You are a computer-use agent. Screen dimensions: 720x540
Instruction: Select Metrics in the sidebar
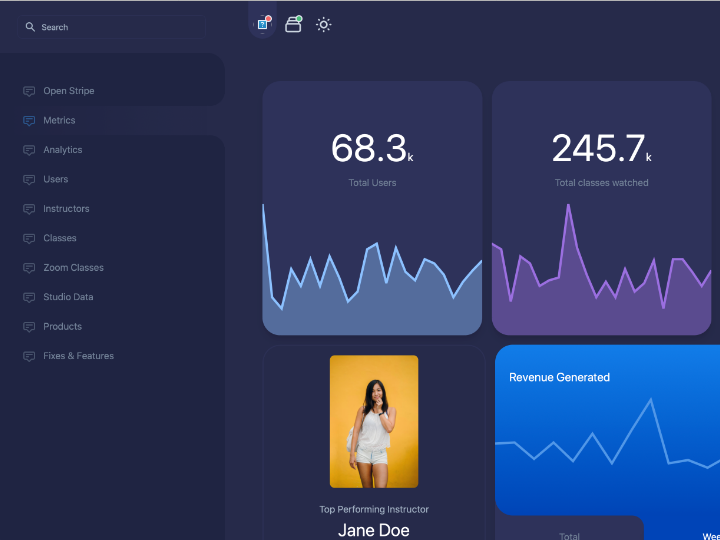click(x=59, y=120)
